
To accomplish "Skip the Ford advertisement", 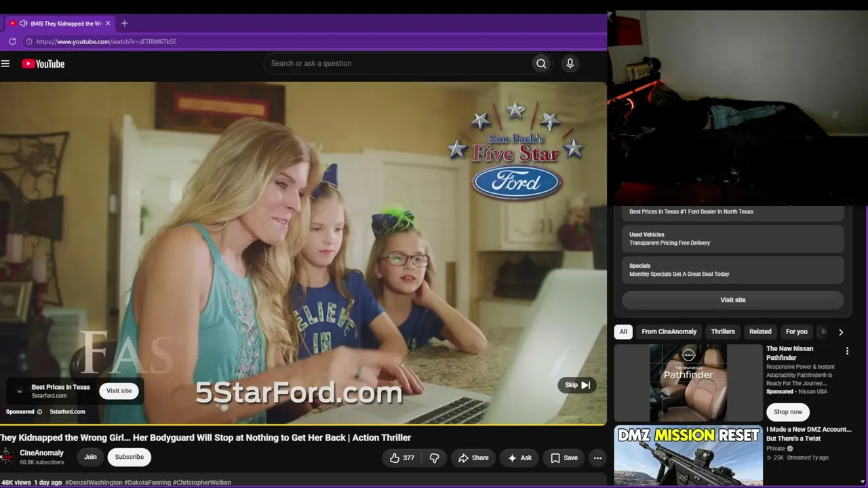I will (578, 385).
